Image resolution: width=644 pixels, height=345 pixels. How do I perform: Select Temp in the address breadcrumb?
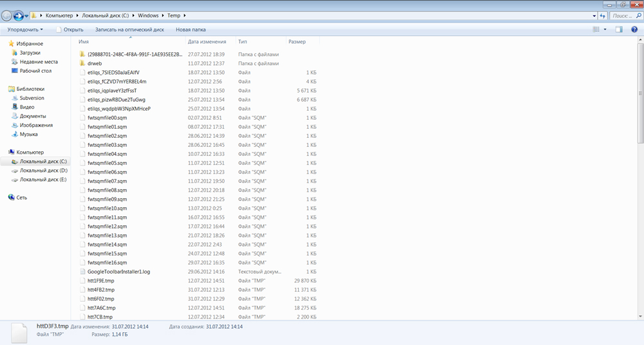coord(174,15)
